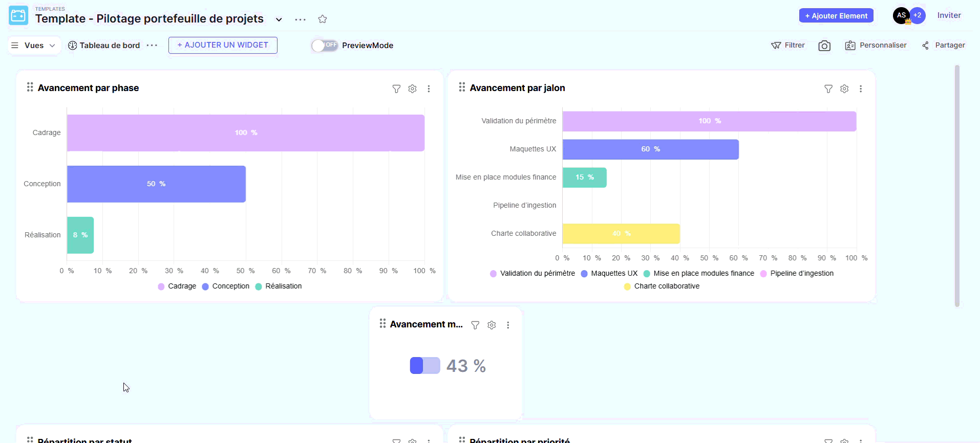
Task: Open settings gear of Avancement par jalon
Action: 844,89
